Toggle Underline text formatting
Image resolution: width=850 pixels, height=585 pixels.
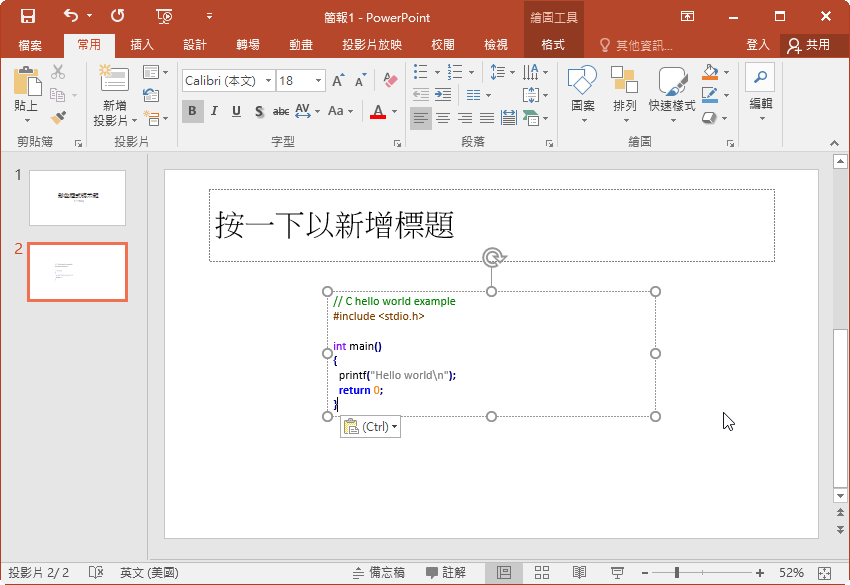[x=237, y=111]
